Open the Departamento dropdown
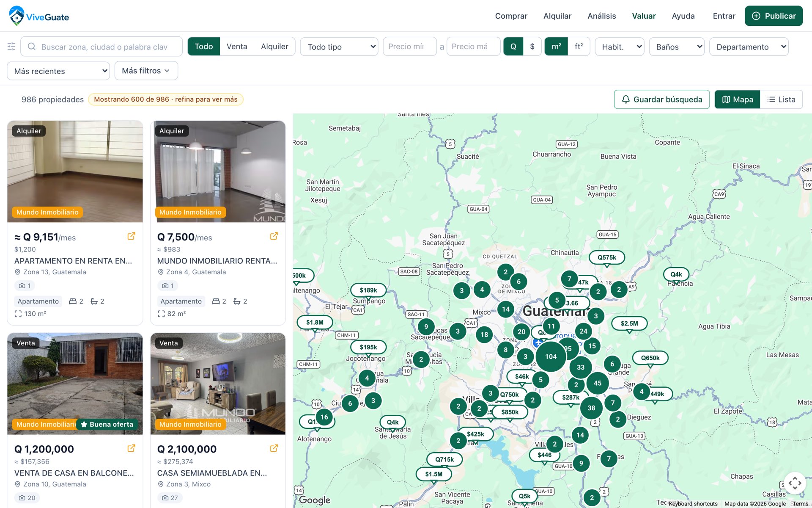Screen dimensions: 812x508 [749, 47]
